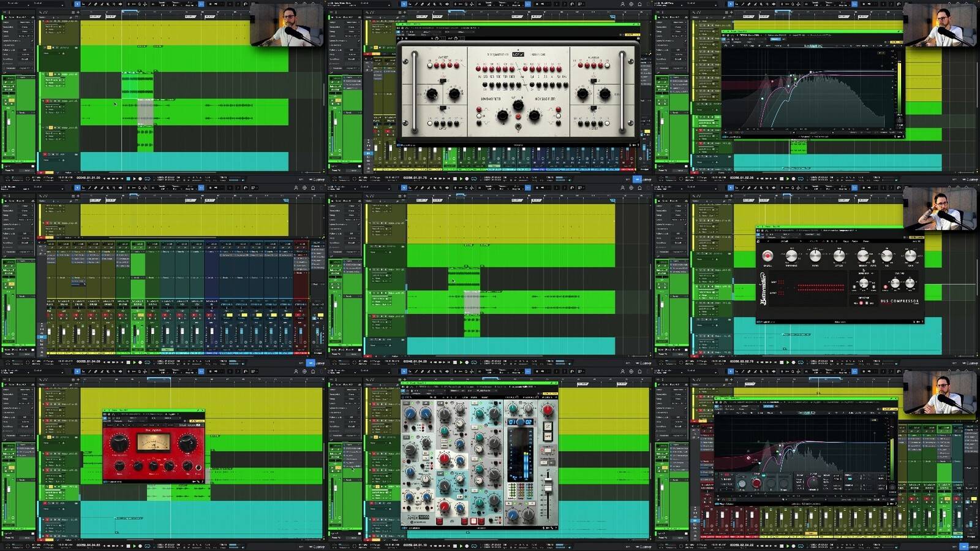980x551 pixels.
Task: Click the Return to Zero button beneath the red compressor plugin
Action: click(105, 545)
